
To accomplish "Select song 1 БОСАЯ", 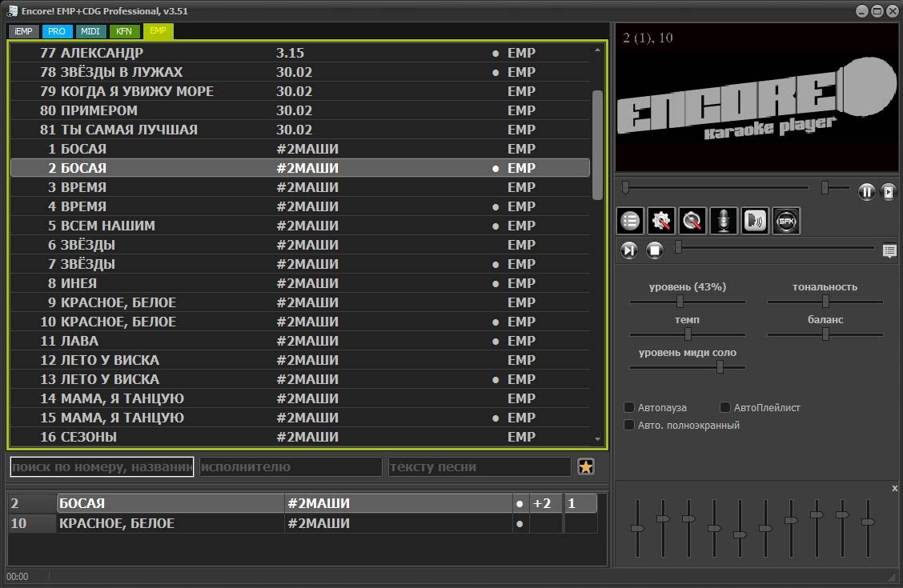I will pos(300,149).
